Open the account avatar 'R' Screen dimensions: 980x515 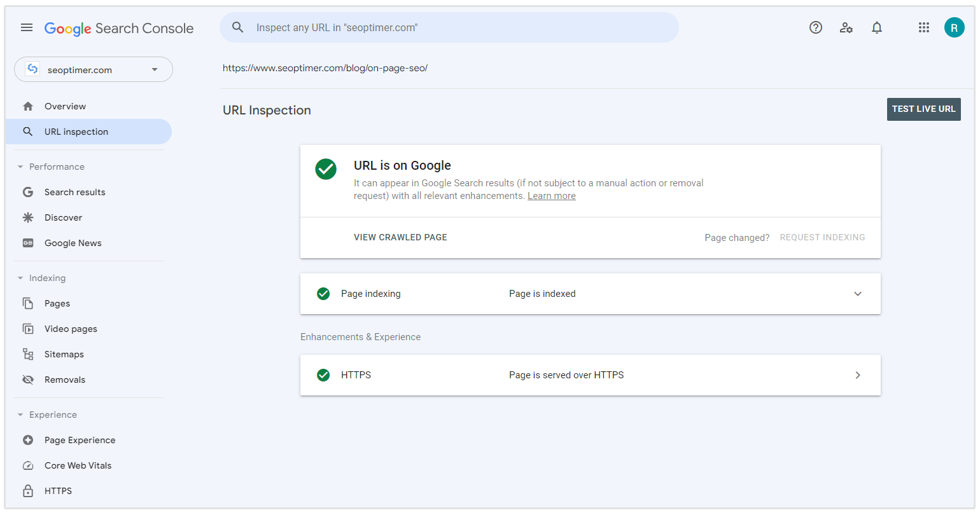click(954, 27)
